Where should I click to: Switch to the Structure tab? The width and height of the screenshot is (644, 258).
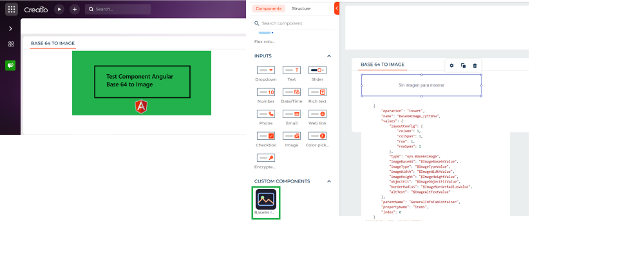301,8
